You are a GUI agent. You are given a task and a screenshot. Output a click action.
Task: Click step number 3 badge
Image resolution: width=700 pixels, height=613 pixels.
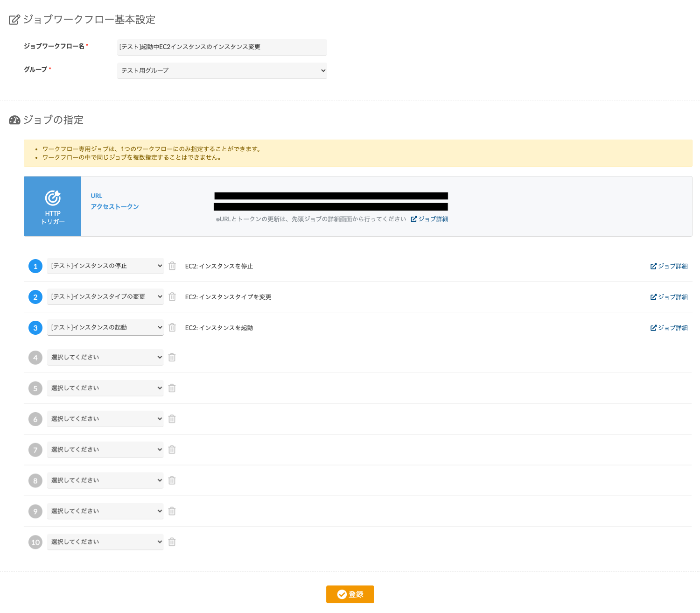(35, 328)
